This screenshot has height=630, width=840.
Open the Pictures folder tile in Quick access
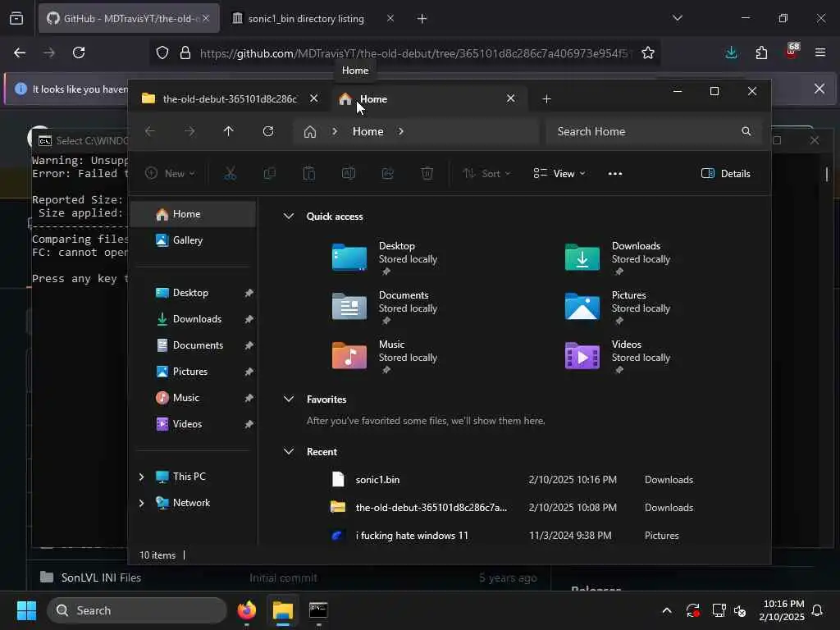point(618,308)
